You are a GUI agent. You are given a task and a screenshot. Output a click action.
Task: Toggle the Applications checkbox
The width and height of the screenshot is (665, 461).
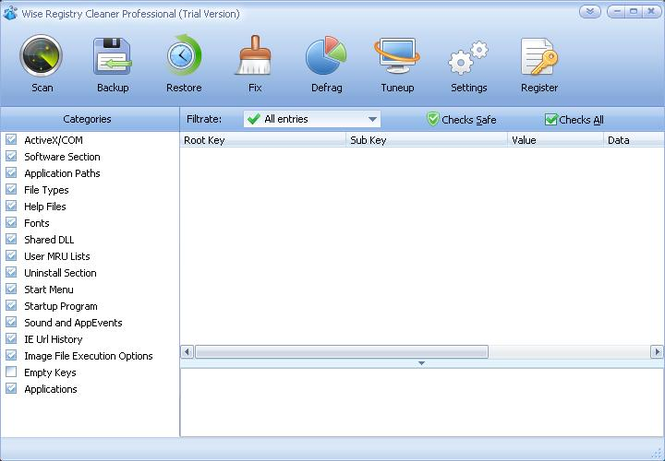point(11,388)
